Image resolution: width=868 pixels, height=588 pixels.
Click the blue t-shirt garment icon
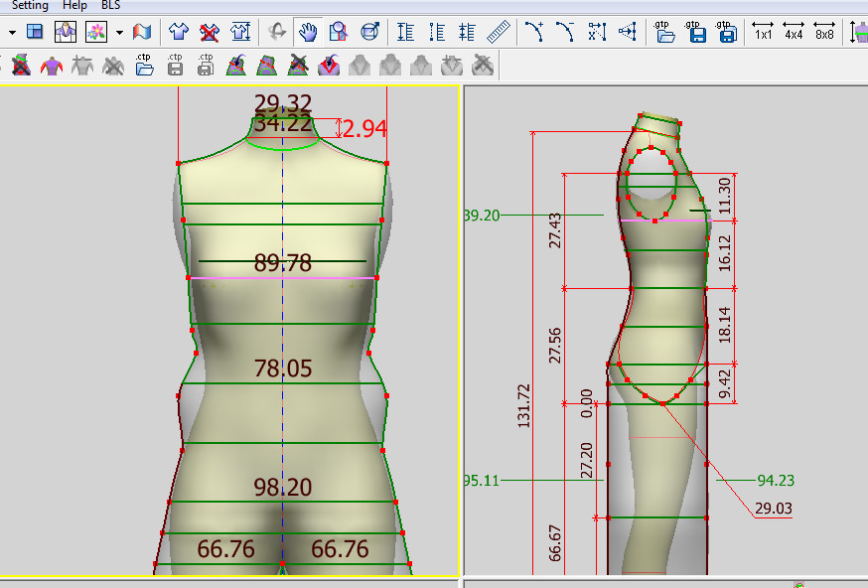click(x=178, y=32)
